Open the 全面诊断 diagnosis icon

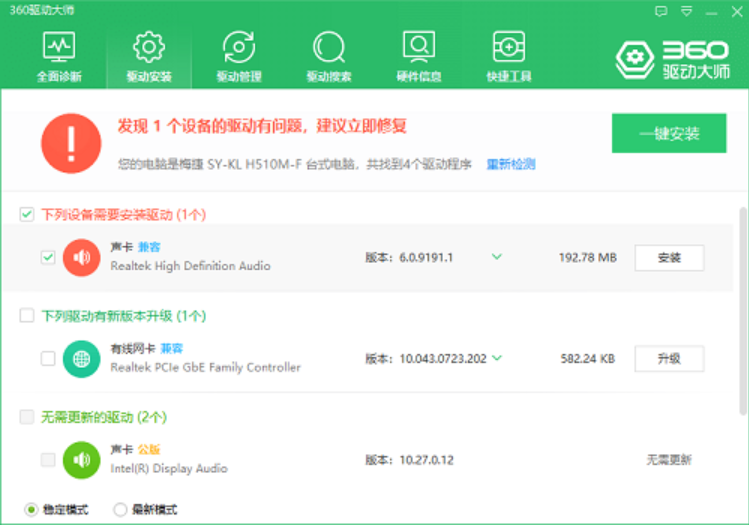pos(59,48)
